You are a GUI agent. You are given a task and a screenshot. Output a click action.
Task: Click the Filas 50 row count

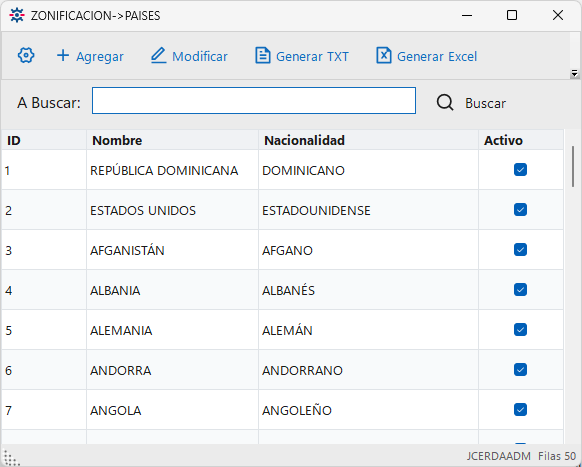point(557,456)
